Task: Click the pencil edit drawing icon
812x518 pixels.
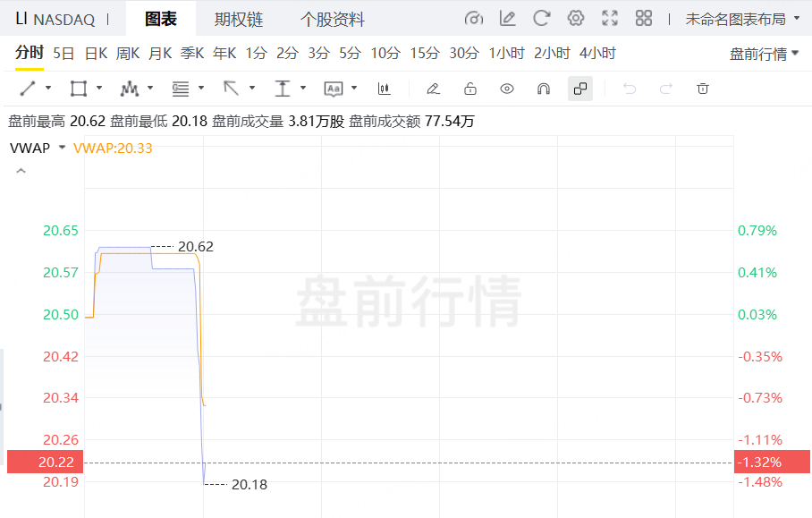Action: point(433,88)
